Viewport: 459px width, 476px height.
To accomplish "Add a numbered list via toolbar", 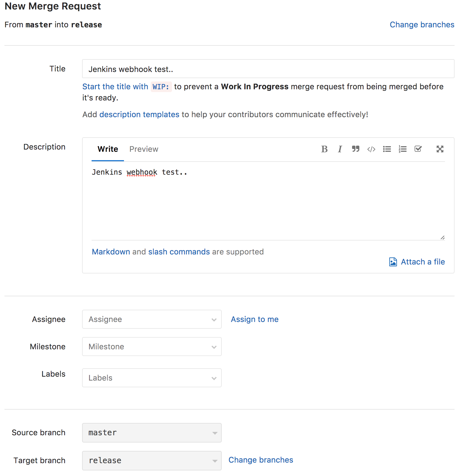I will tap(402, 149).
